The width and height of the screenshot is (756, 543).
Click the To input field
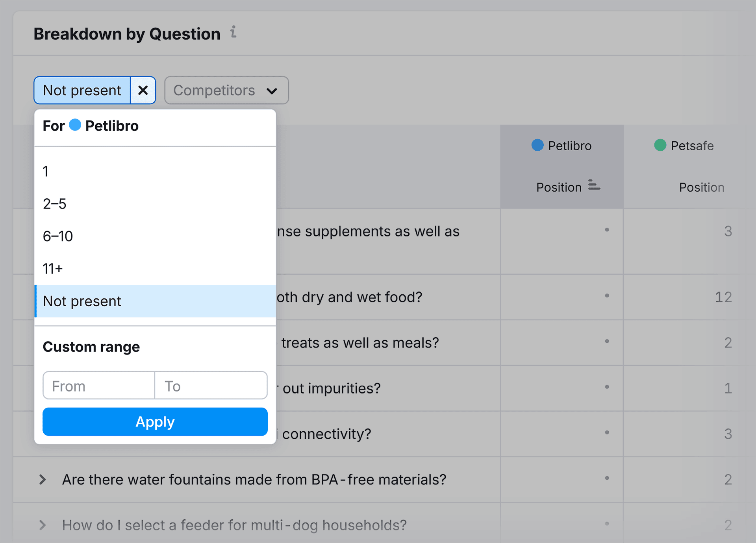(211, 386)
